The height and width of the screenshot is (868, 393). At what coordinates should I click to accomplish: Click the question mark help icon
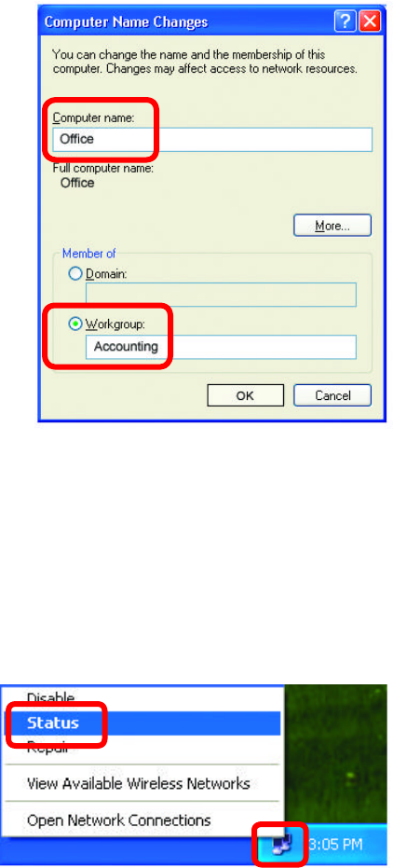pyautogui.click(x=345, y=22)
